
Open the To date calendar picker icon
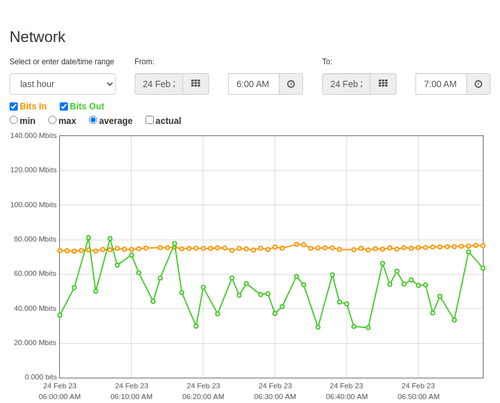coord(383,84)
